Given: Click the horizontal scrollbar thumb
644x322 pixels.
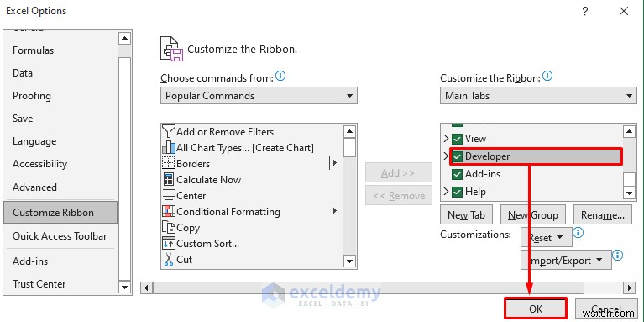Looking at the screenshot, I should [369, 288].
